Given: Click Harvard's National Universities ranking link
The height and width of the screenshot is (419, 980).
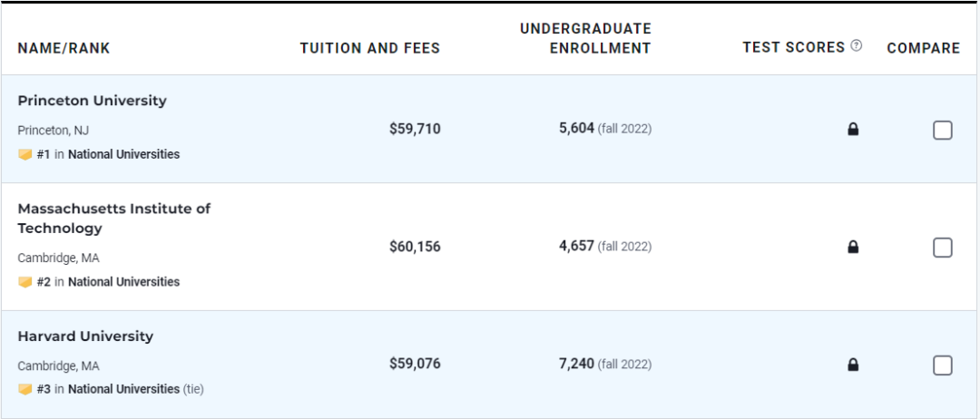Looking at the screenshot, I should (x=123, y=390).
